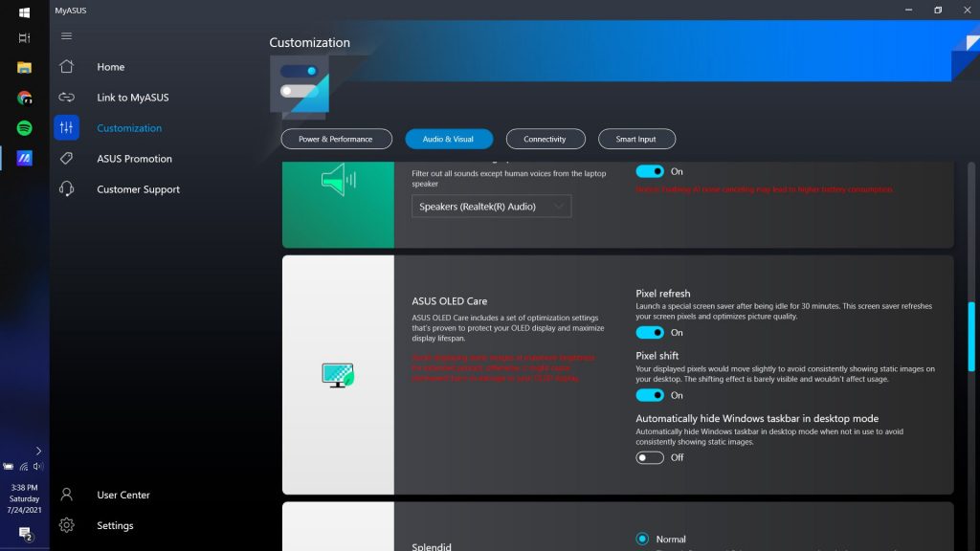Open the hamburger menu in MyASUS sidebar
Viewport: 980px width, 551px height.
pyautogui.click(x=66, y=36)
